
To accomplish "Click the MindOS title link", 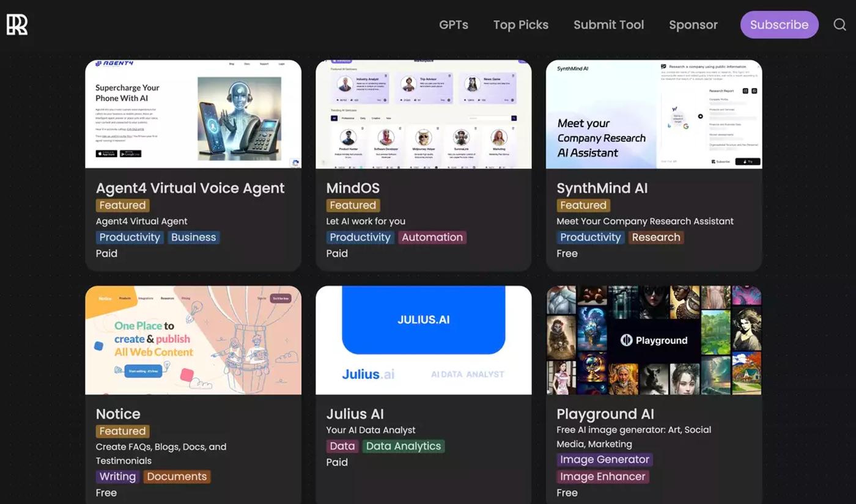I will click(x=353, y=188).
